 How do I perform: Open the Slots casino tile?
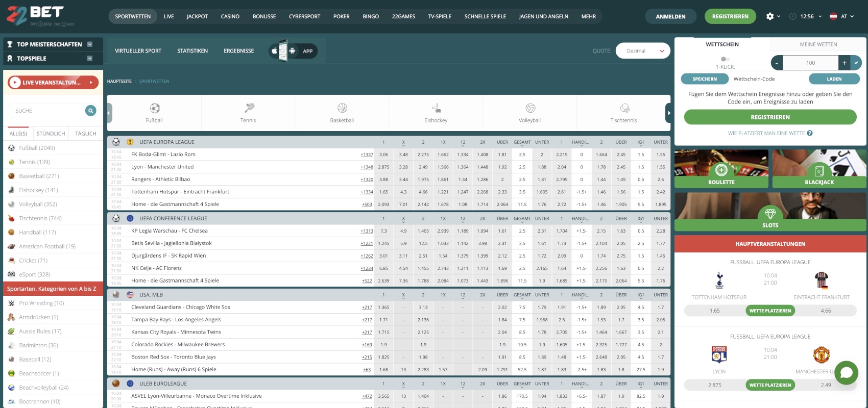(770, 212)
